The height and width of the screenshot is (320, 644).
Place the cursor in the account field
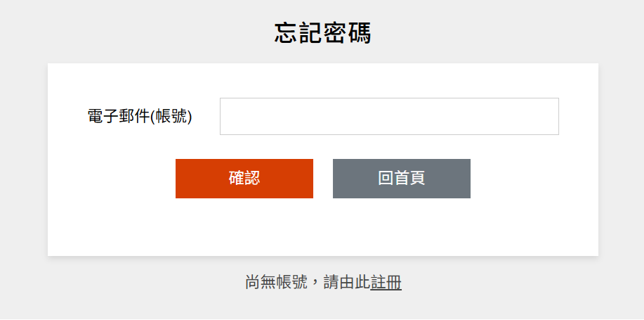(389, 116)
